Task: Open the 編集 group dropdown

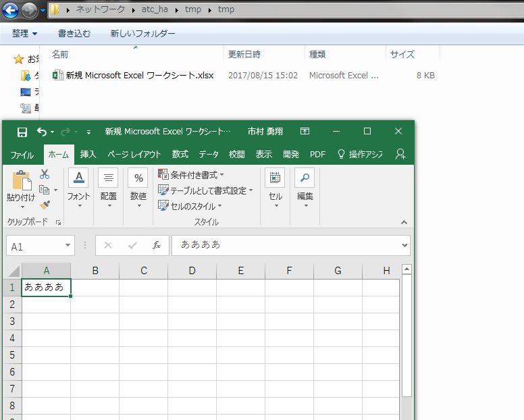Action: [x=305, y=188]
